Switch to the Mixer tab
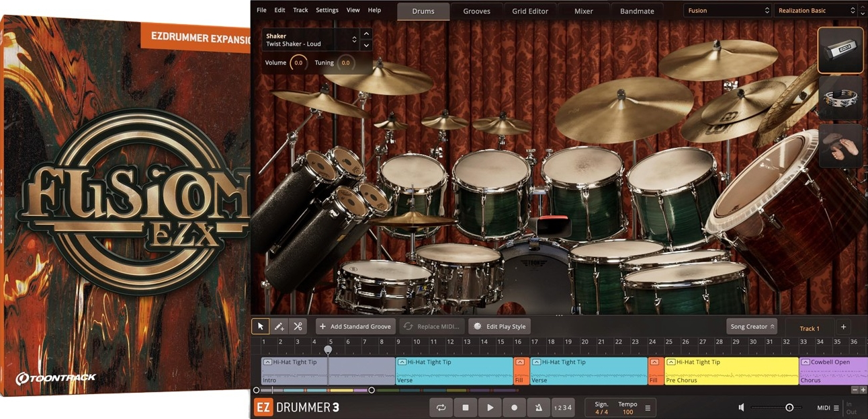Screen dimensions: 868x419 (583, 11)
